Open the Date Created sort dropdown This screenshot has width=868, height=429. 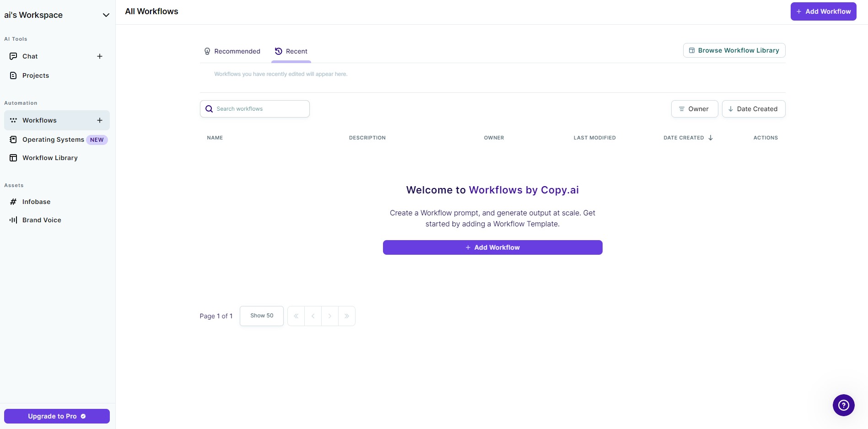click(753, 109)
